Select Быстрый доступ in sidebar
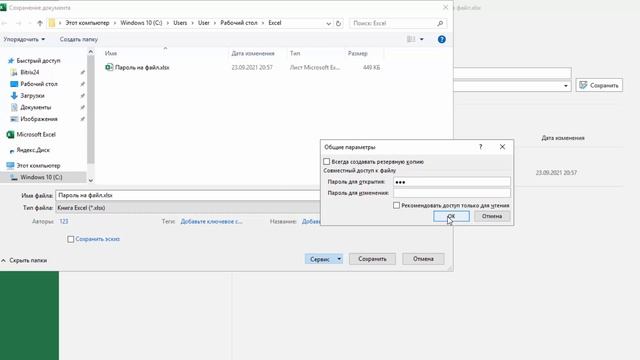 38,60
